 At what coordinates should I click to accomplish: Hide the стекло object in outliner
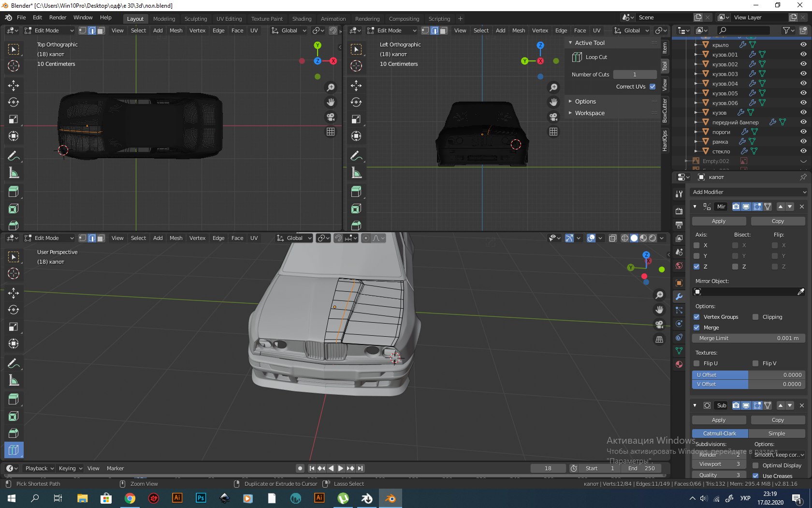point(803,151)
